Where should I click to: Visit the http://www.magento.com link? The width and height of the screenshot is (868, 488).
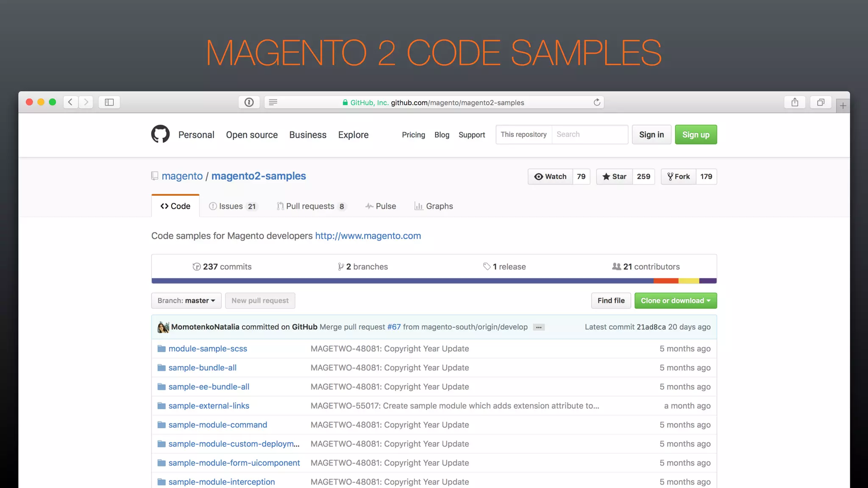pos(368,236)
